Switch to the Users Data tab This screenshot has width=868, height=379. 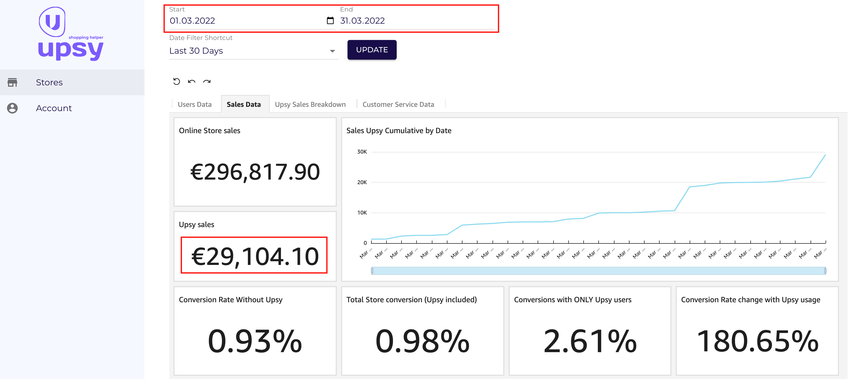coord(195,104)
